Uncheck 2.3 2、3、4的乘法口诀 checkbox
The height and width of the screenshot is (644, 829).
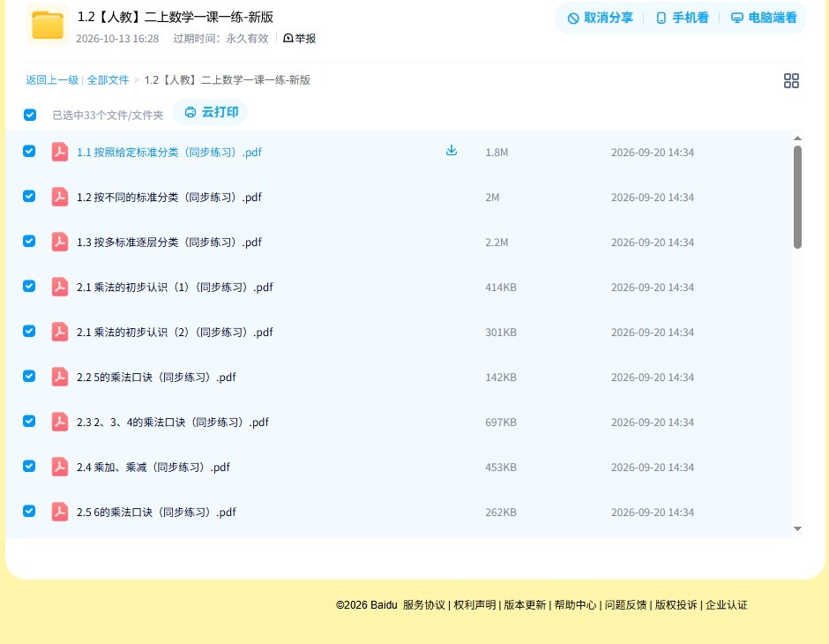click(29, 421)
